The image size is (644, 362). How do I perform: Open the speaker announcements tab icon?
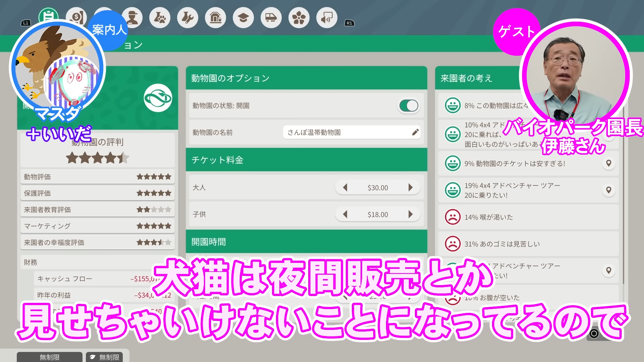tap(327, 18)
